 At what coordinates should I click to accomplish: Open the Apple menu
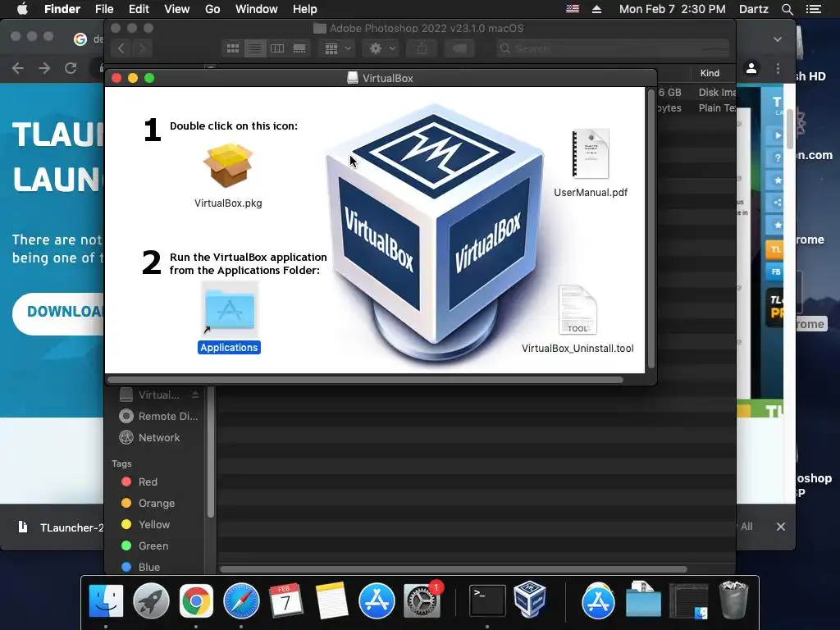click(x=22, y=8)
